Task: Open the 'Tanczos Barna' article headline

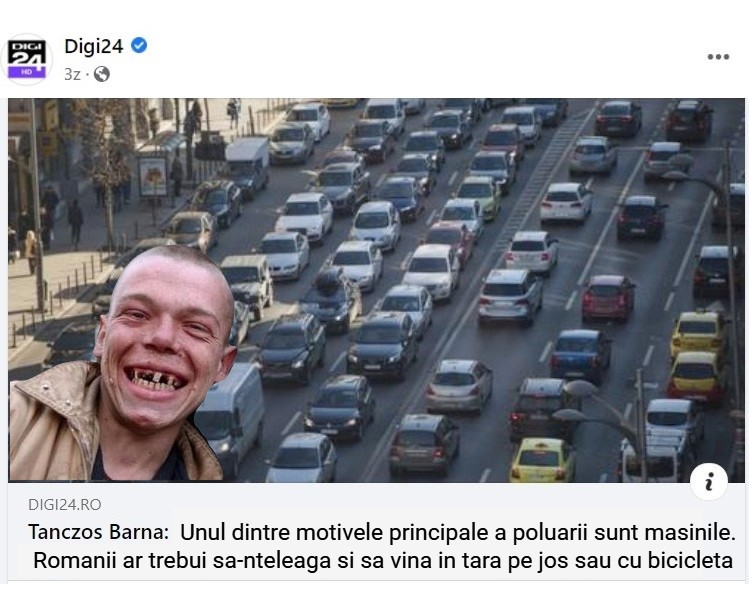Action: pos(382,546)
